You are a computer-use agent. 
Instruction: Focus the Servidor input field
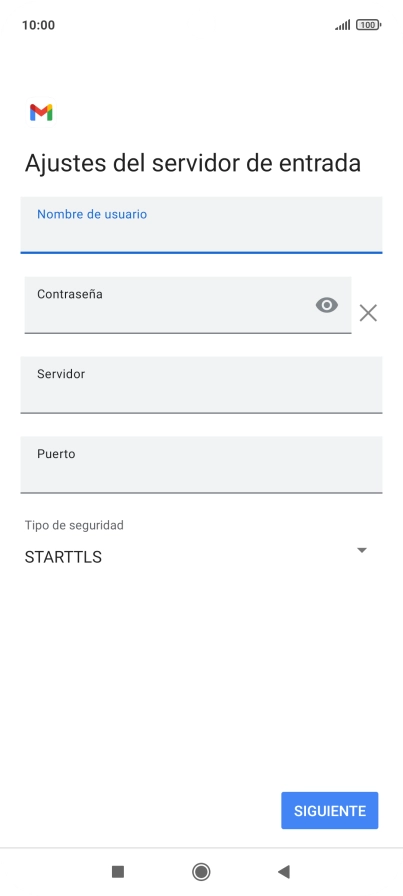[201, 385]
